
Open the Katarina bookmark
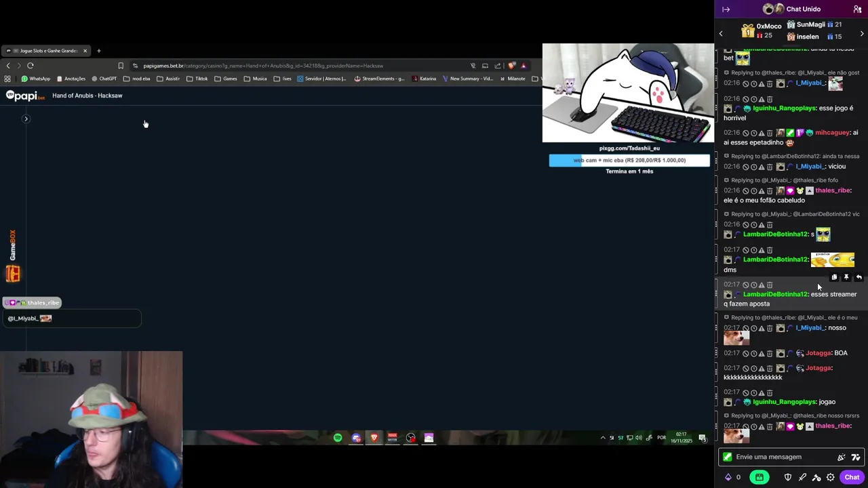(x=424, y=79)
